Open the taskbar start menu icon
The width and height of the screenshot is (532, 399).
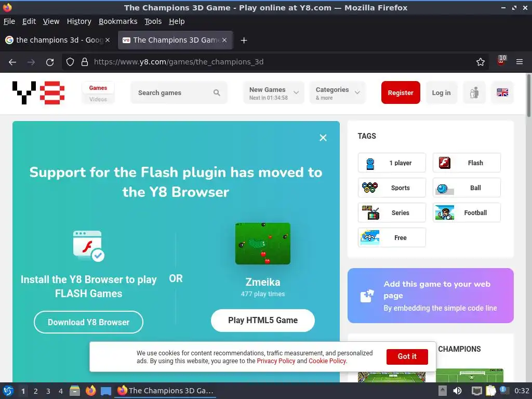point(8,391)
